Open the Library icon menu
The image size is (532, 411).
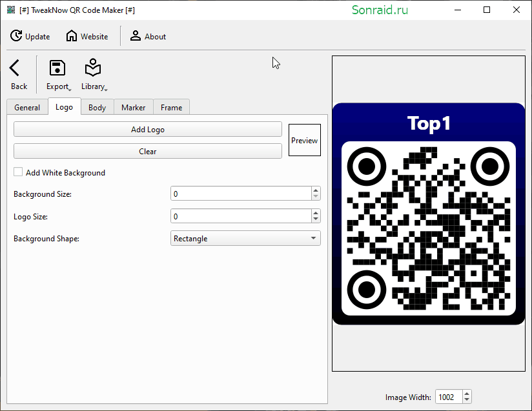[x=93, y=68]
